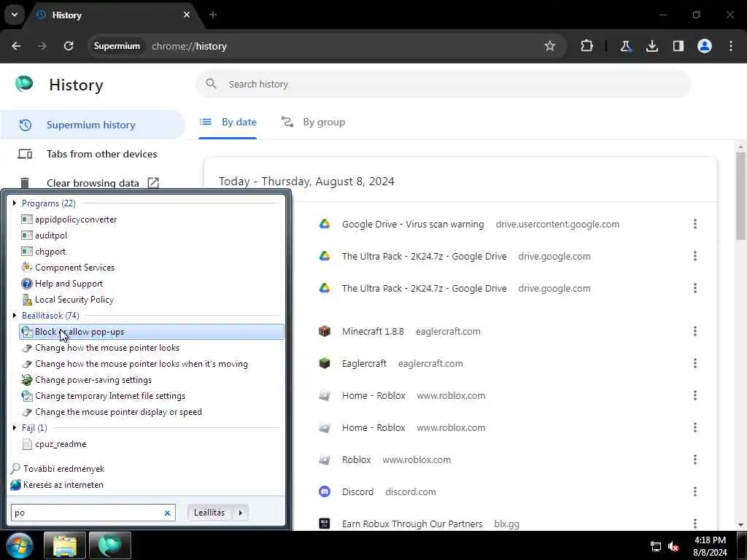Open Google Drive - Virus scan warning entry

point(413,225)
